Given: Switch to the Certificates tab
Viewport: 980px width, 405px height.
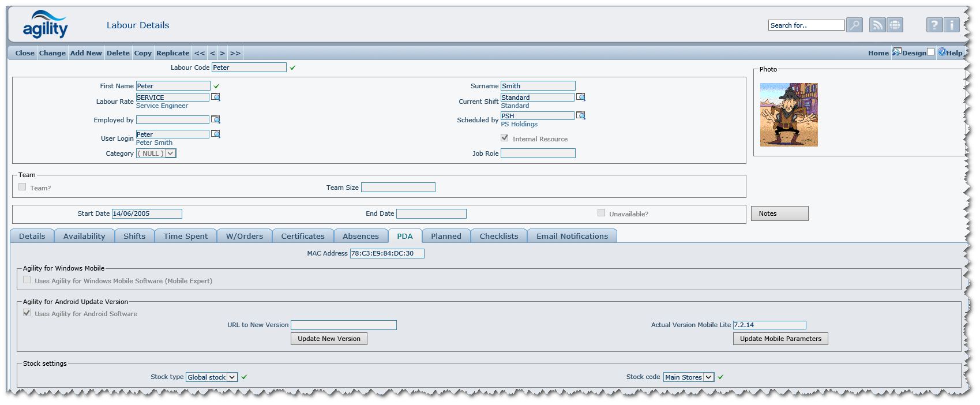Looking at the screenshot, I should [303, 236].
